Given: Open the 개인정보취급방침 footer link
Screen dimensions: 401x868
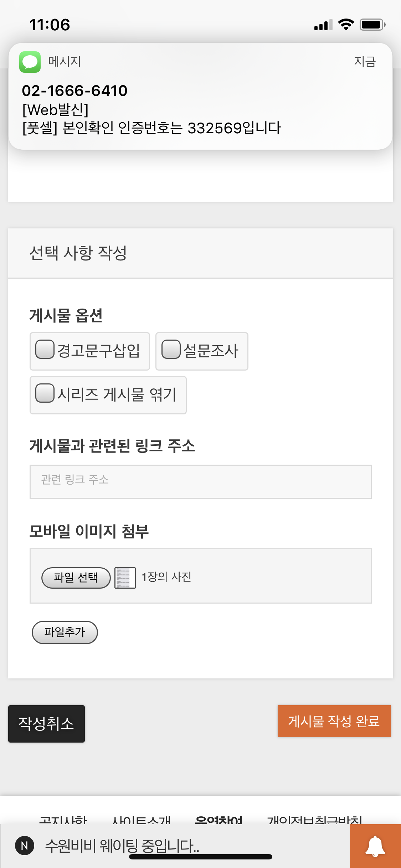Looking at the screenshot, I should pyautogui.click(x=315, y=820).
